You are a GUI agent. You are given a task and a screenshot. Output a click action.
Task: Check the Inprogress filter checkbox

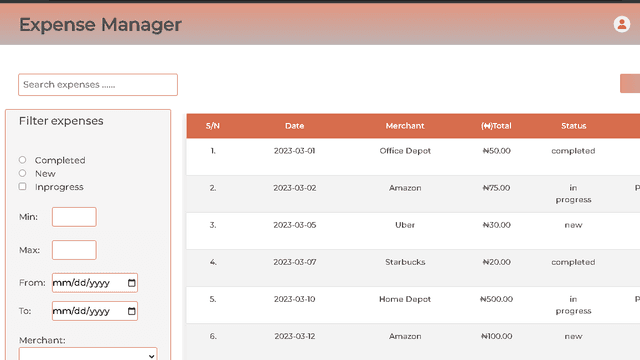22,187
